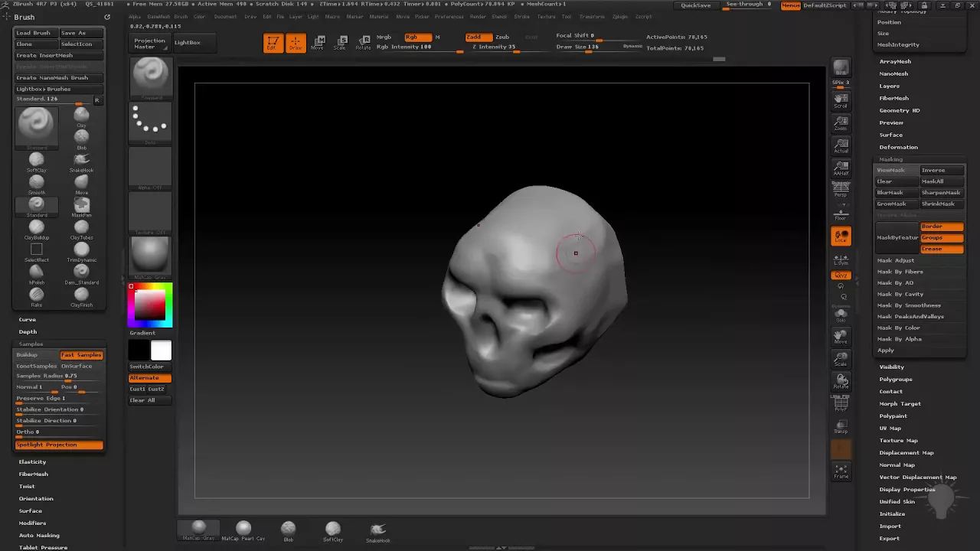Toggle Spotlight Projection
980x551 pixels.
pyautogui.click(x=59, y=445)
